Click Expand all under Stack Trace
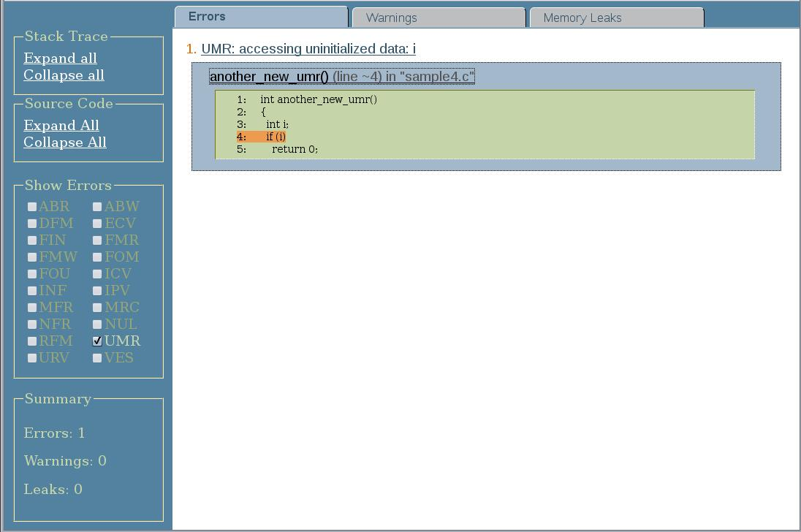Image resolution: width=801 pixels, height=532 pixels. (60, 58)
